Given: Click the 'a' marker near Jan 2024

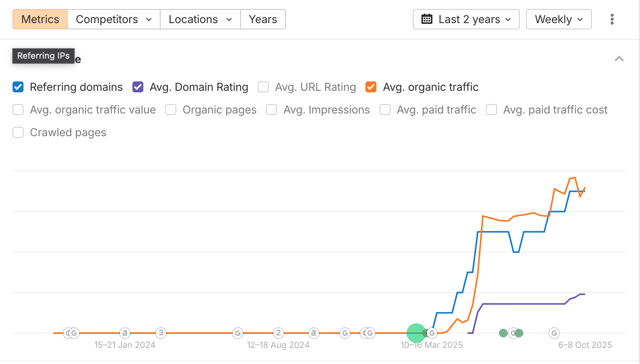Looking at the screenshot, I should 125,333.
